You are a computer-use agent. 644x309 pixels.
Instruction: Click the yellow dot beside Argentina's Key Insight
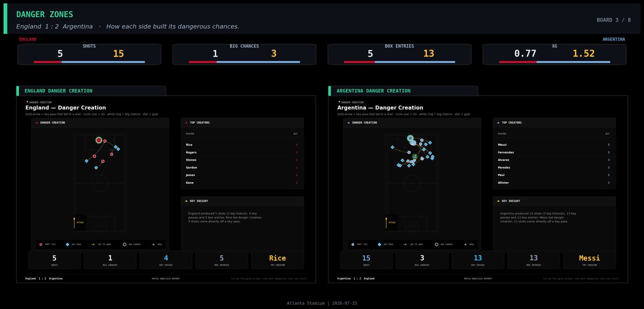coord(498,201)
